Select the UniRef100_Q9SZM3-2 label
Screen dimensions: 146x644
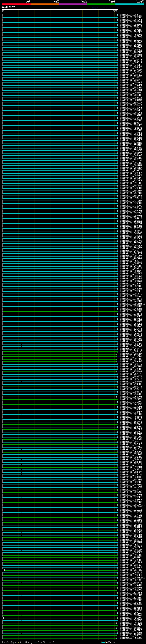click(x=132, y=304)
